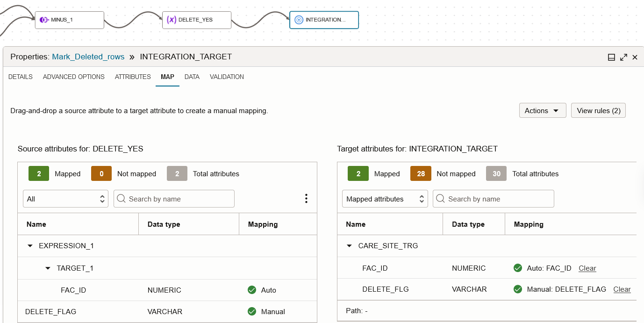
Task: Select the DELETE_YES expression (x) icon
Action: point(172,20)
